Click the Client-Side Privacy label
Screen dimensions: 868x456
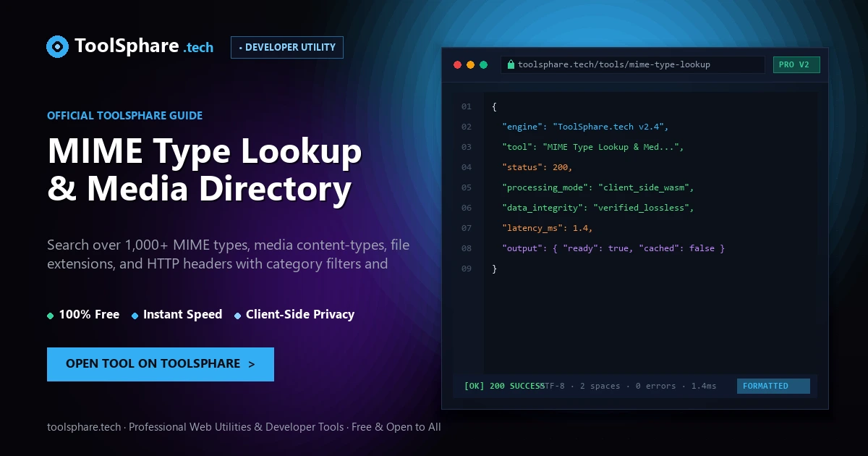[300, 315]
